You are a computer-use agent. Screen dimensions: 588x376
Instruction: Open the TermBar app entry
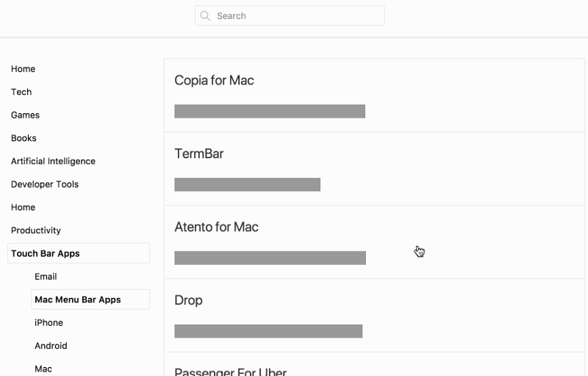click(x=198, y=154)
